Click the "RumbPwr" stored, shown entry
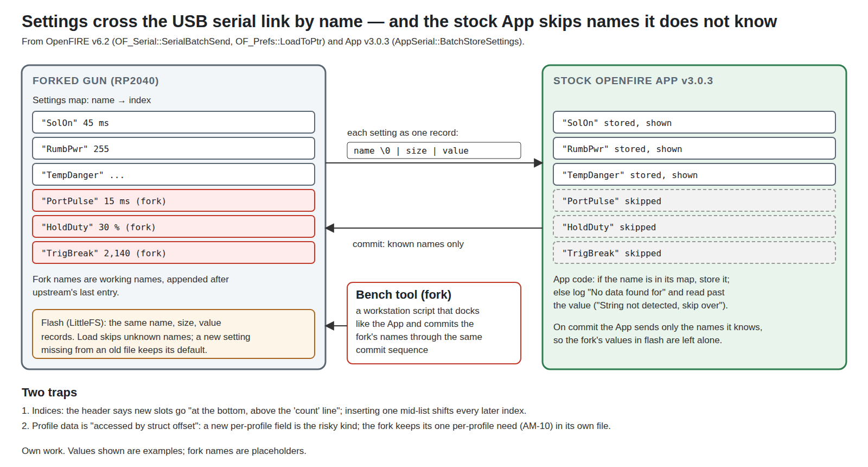The image size is (868, 467). tap(694, 148)
